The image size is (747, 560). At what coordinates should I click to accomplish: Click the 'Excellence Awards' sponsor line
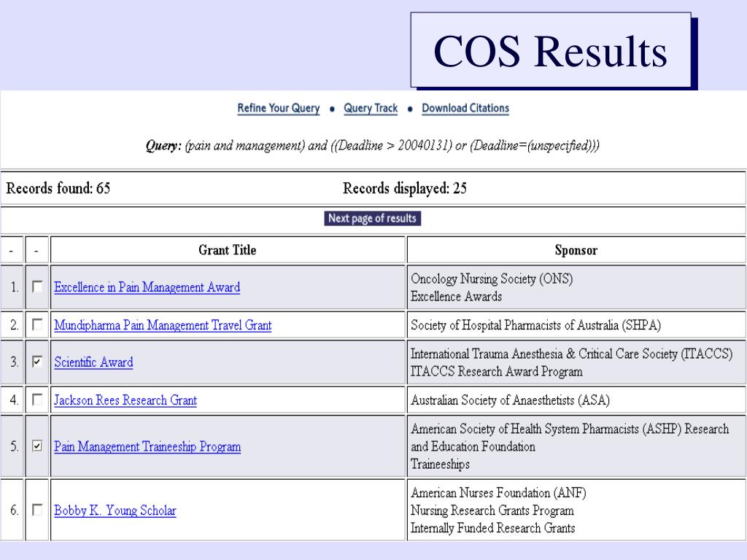457,296
